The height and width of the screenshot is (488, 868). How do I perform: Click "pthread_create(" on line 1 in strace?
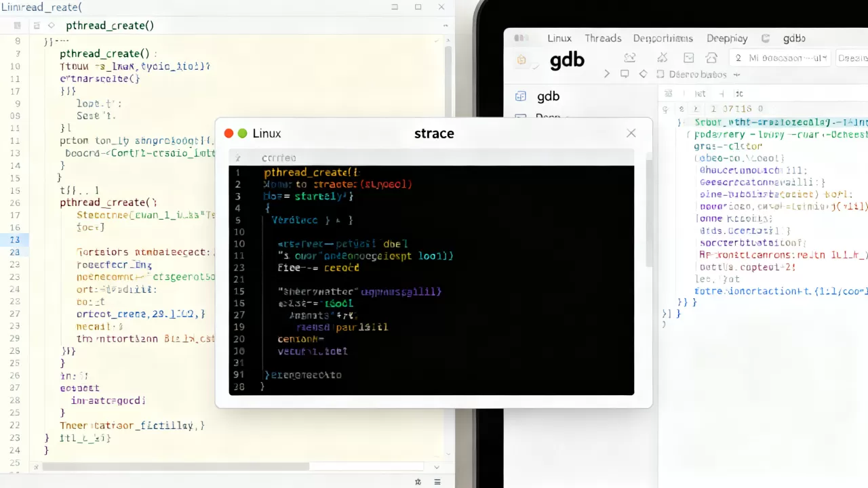[309, 173]
